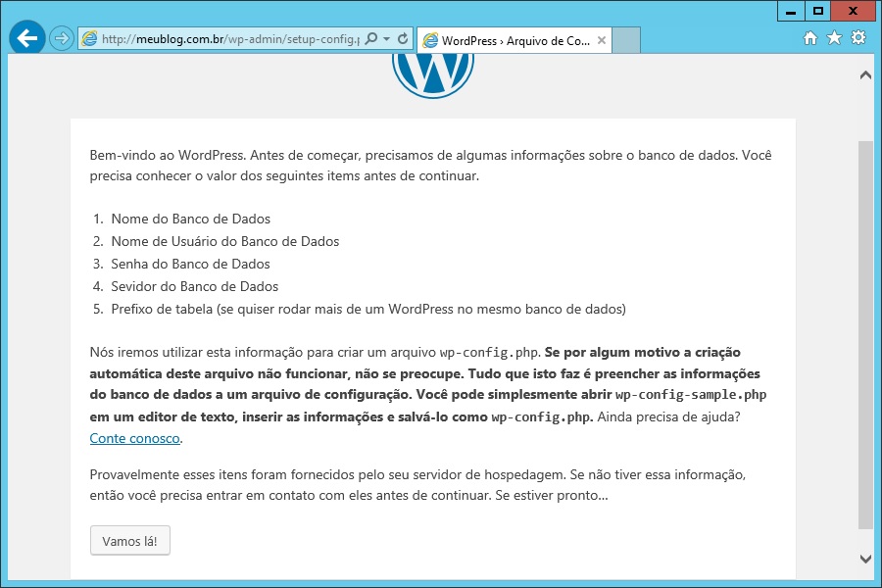Click the 'Prefixo de tabela' list item

[368, 309]
